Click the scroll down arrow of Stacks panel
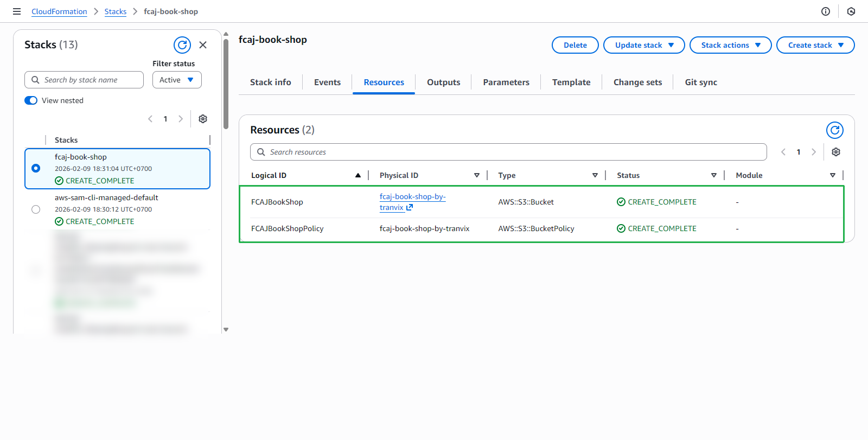 tap(226, 329)
